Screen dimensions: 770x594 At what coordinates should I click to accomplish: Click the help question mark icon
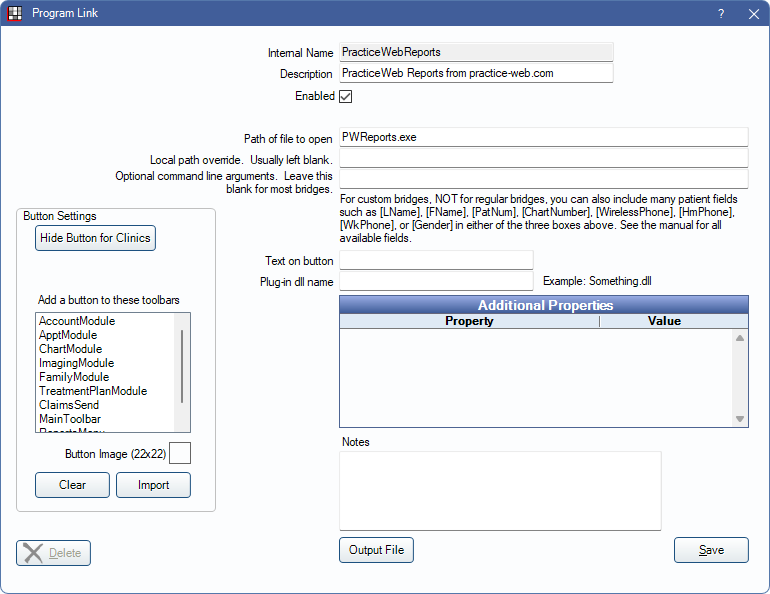[x=721, y=14]
